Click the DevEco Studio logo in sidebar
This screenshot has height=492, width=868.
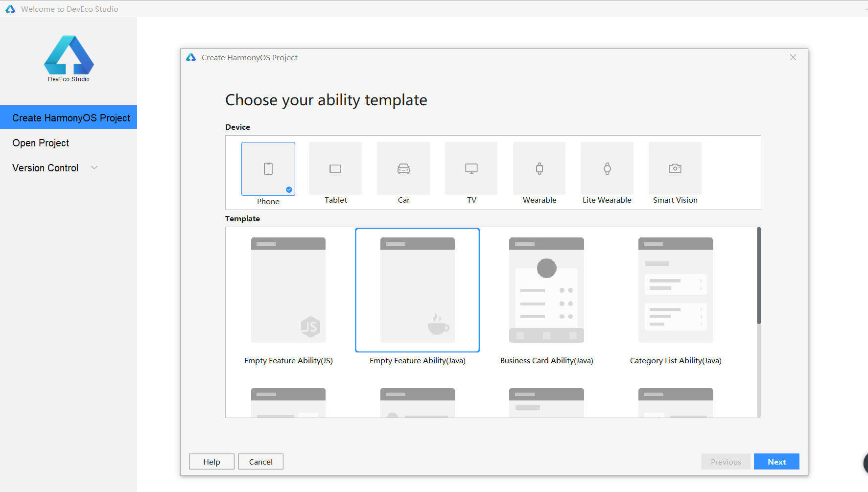(x=69, y=58)
